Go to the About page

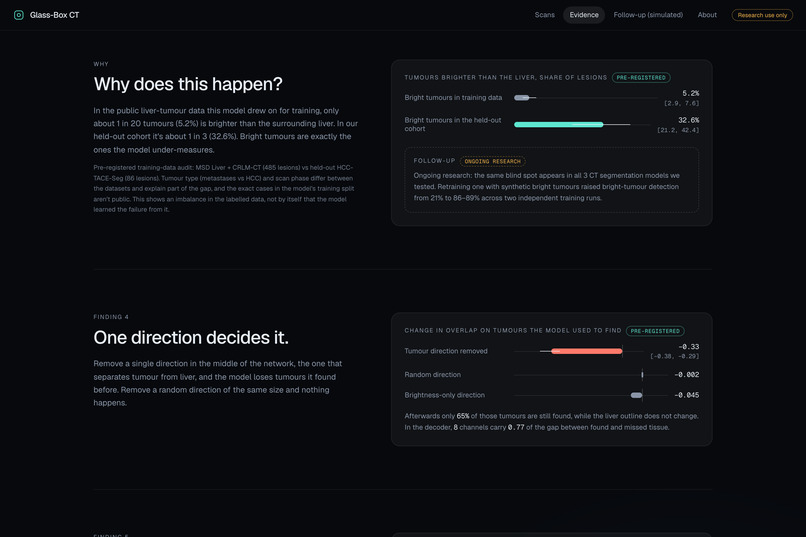tap(707, 15)
